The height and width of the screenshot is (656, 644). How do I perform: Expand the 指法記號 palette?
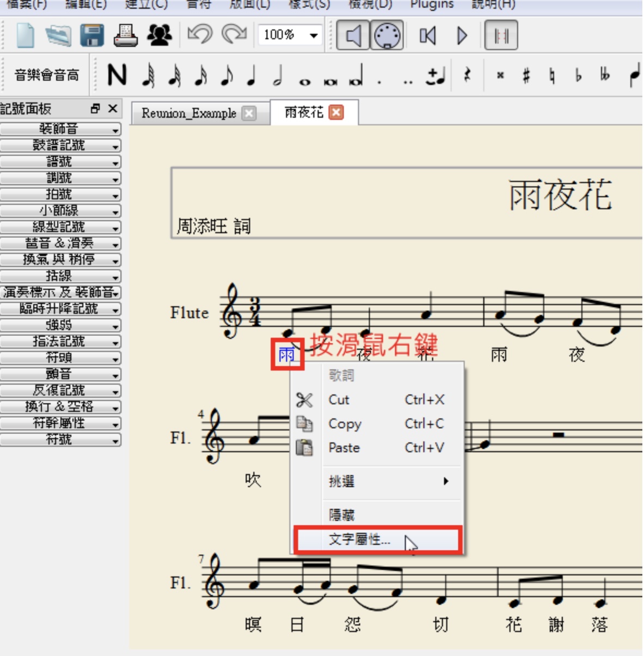60,342
